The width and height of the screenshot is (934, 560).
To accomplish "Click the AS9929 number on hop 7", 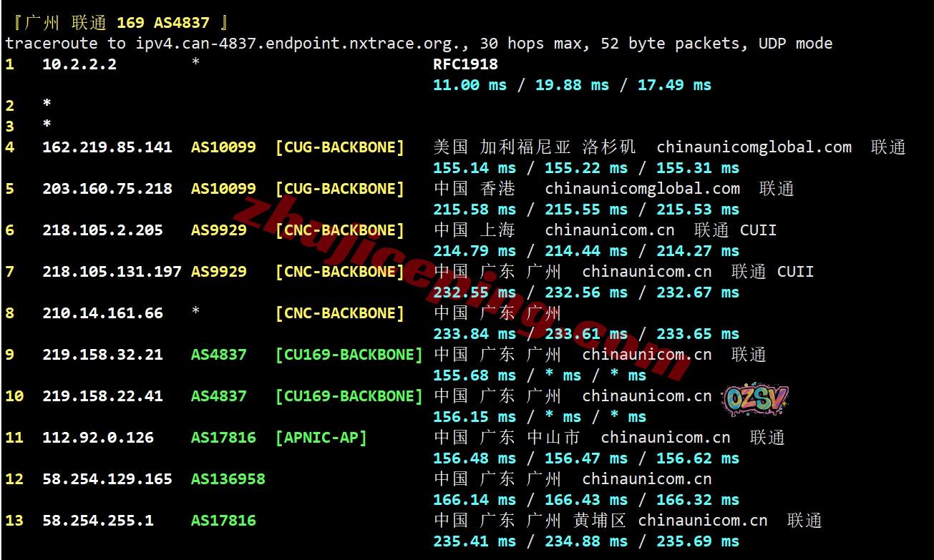I will pos(218,272).
